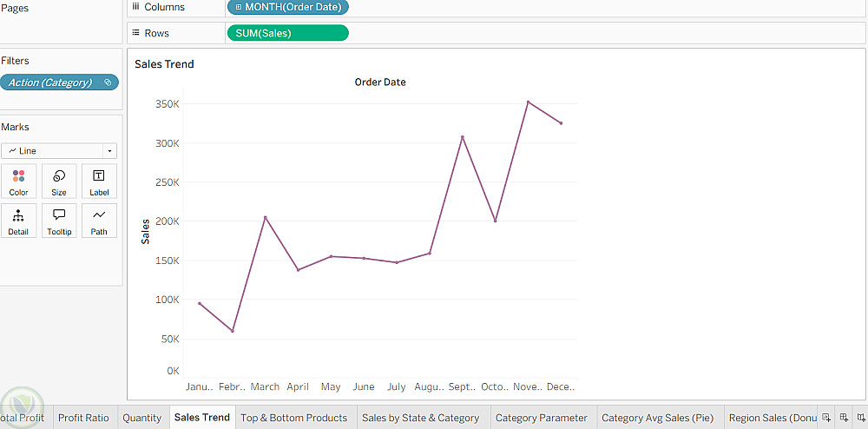Viewport: 868px width, 429px height.
Task: Open the Color marks card
Action: (x=18, y=181)
